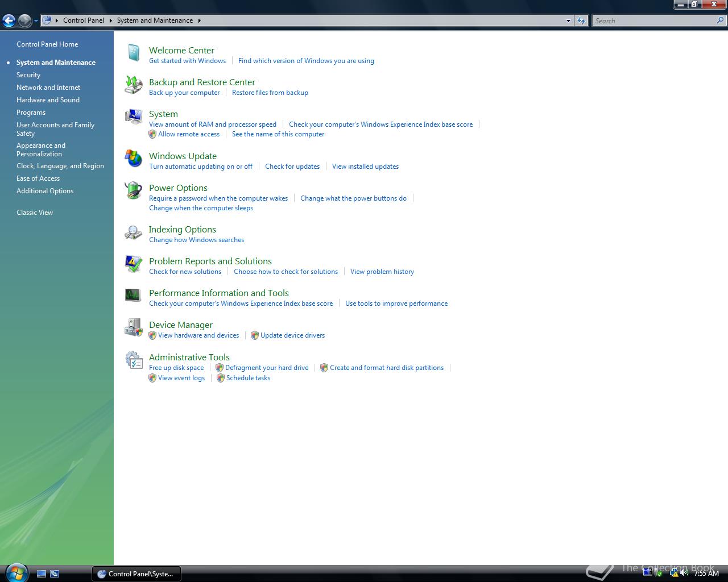
Task: Click the Backup and Restore Center icon
Action: tap(134, 85)
